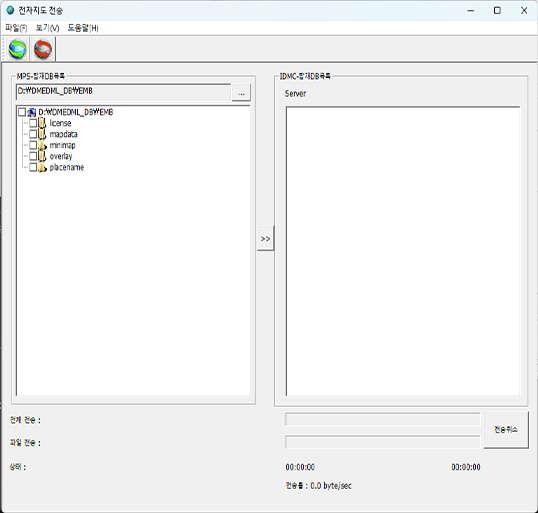Image resolution: width=538 pixels, height=513 pixels.
Task: Close the 전자지도 전송 window
Action: [x=524, y=11]
